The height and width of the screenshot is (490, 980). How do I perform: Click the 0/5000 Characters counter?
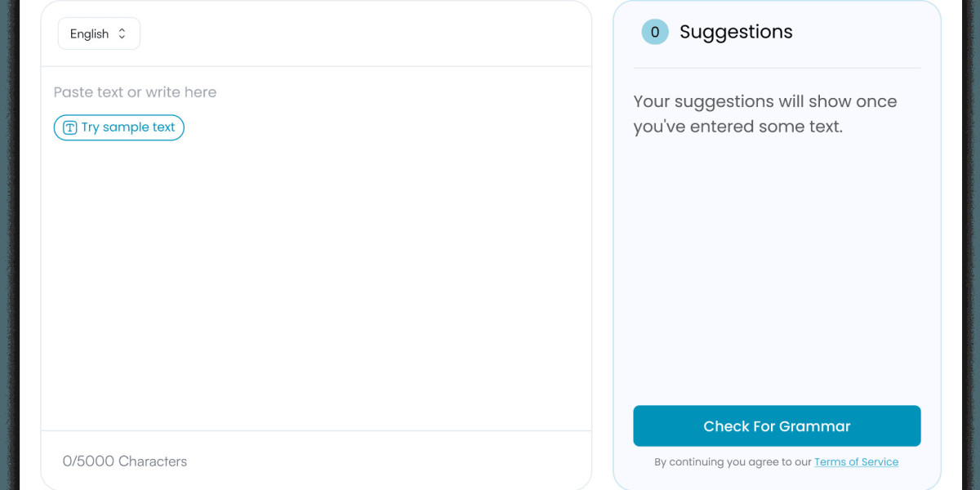tap(125, 461)
